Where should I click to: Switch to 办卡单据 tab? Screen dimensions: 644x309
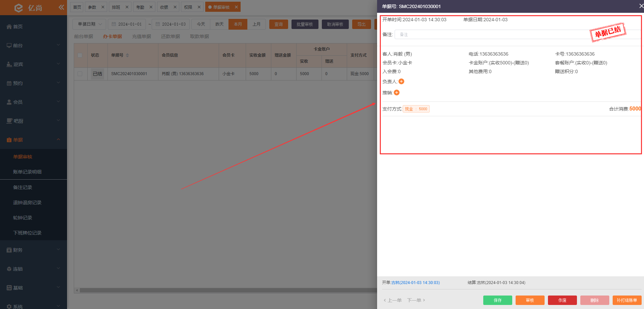click(113, 36)
